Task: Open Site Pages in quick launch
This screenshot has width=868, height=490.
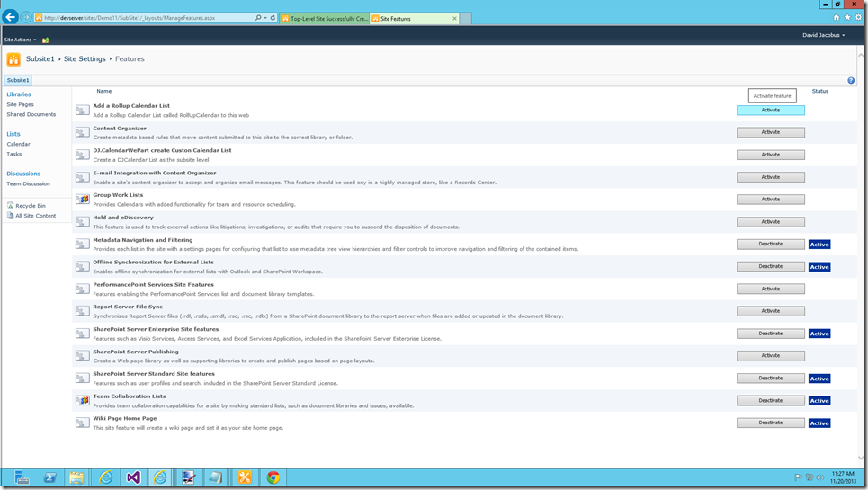Action: (20, 104)
